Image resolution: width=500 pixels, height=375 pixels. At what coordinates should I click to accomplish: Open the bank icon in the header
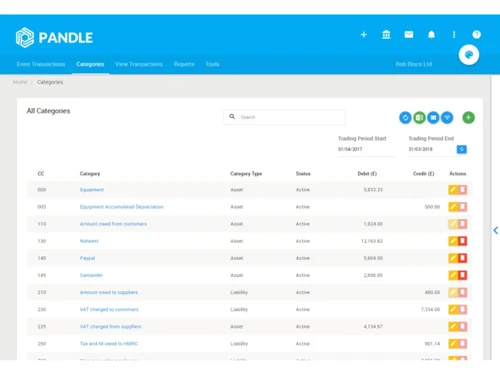tap(386, 35)
